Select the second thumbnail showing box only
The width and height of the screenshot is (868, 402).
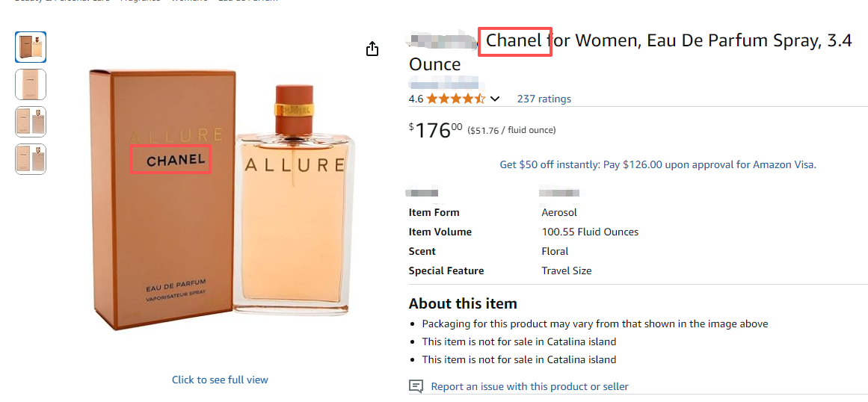pyautogui.click(x=31, y=84)
